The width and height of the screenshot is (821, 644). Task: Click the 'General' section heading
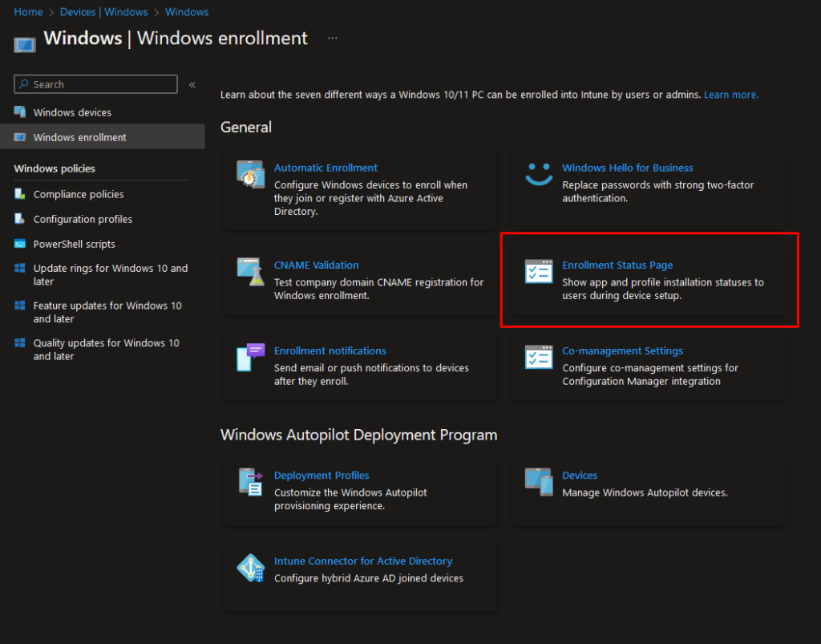[246, 128]
